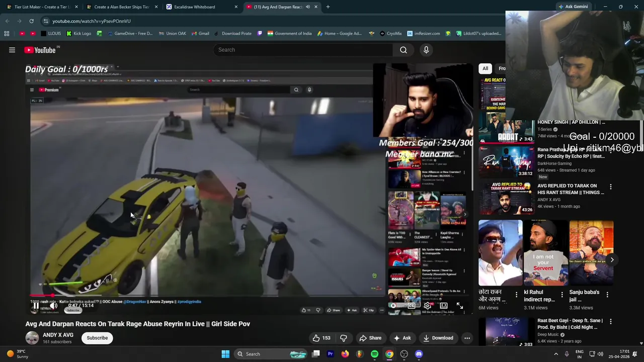Viewport: 644px width, 362px height.
Task: Show hidden icons in the system tray
Action: [556, 354]
